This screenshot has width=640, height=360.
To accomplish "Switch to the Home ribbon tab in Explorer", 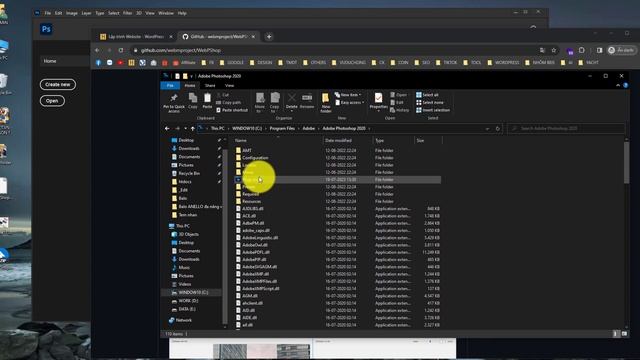I will pos(190,85).
